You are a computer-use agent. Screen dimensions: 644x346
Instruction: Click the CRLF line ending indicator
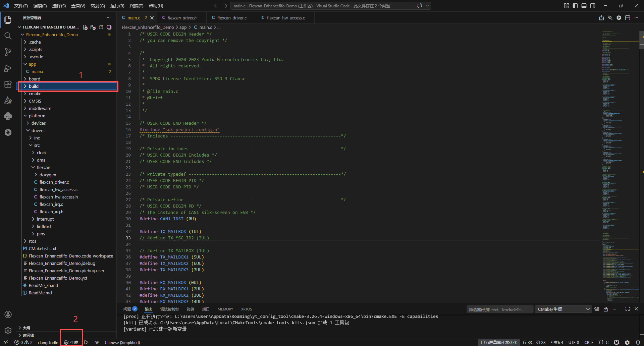[589, 342]
